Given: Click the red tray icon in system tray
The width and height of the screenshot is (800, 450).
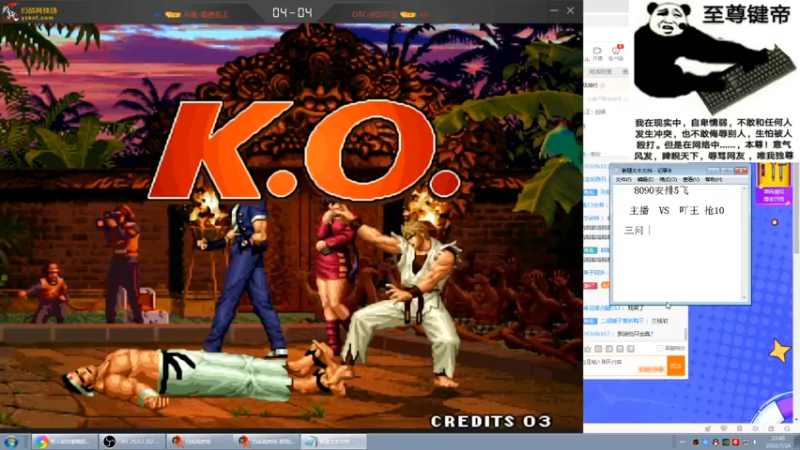Looking at the screenshot, I should (x=736, y=442).
